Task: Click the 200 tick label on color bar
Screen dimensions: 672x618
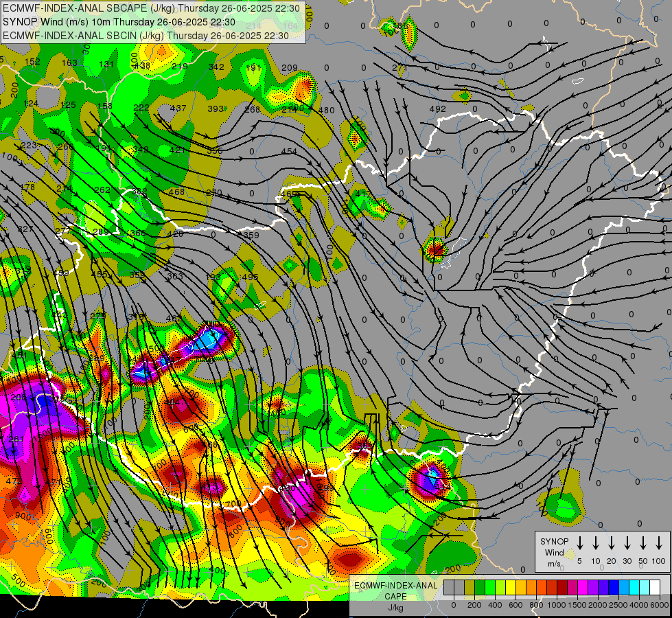Action: pyautogui.click(x=474, y=605)
